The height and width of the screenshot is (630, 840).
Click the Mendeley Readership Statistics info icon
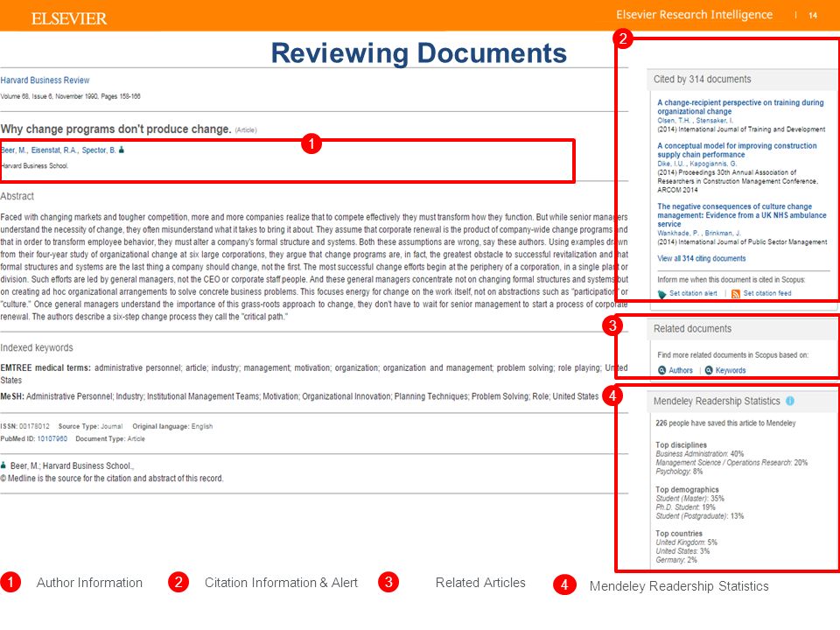(x=790, y=401)
